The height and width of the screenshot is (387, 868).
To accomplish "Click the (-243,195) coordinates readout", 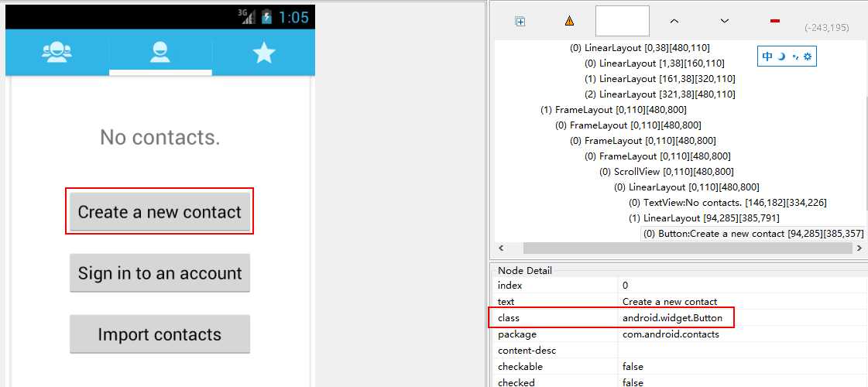I will [826, 27].
